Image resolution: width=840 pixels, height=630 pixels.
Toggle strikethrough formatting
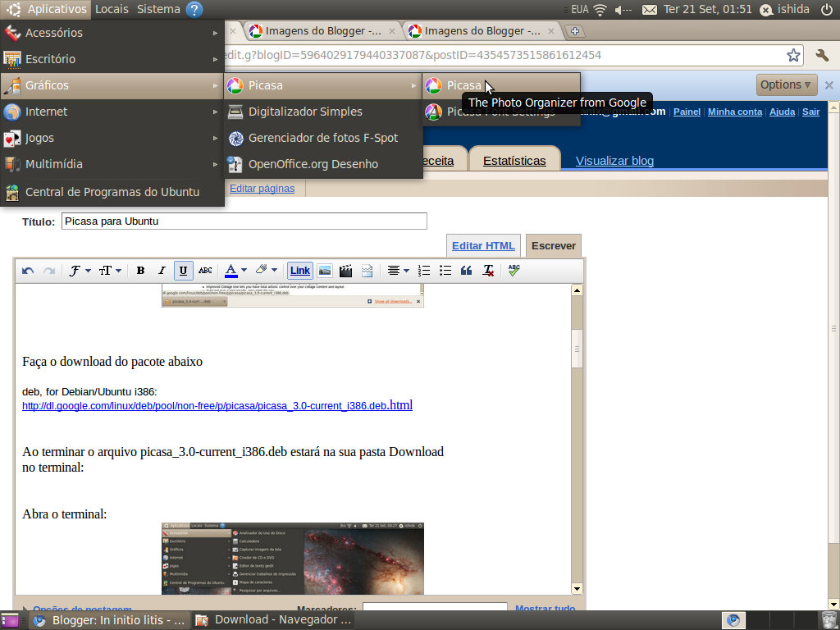coord(205,271)
